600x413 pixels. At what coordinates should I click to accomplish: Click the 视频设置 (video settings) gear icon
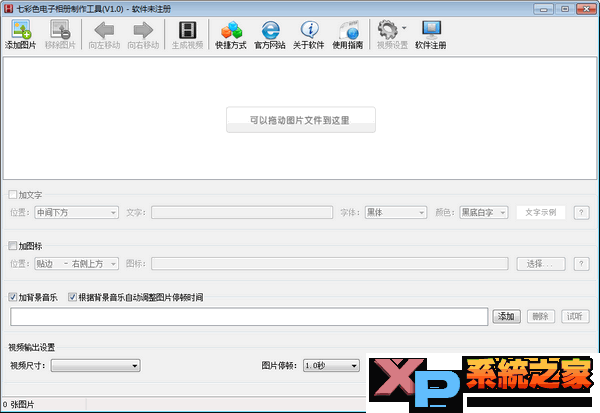pyautogui.click(x=388, y=29)
